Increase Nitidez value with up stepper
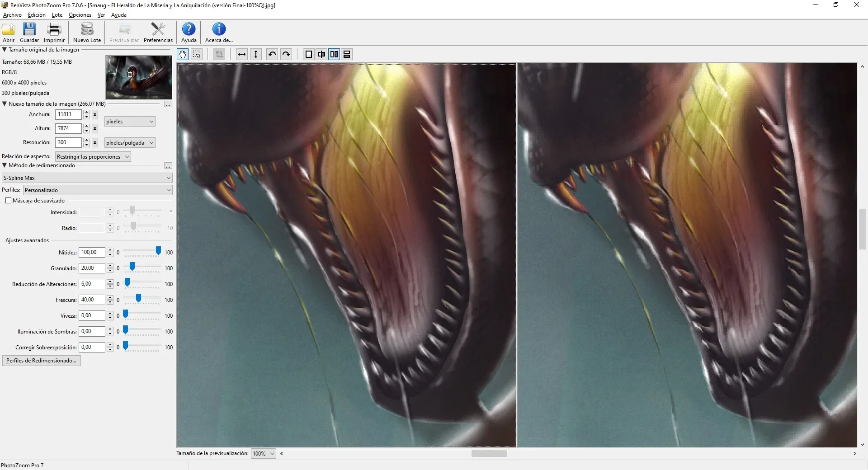This screenshot has height=470, width=868. pos(110,250)
